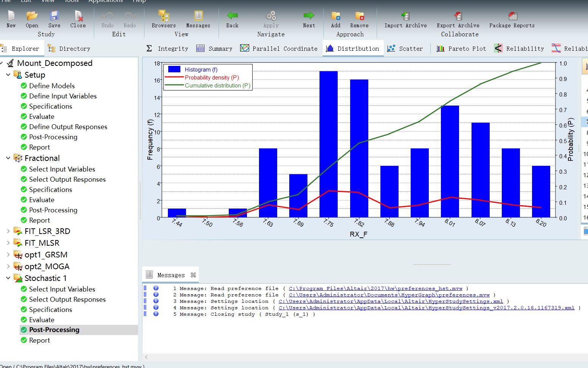Image resolution: width=588 pixels, height=368 pixels.
Task: Select the Report step under Stochastic 1
Action: point(39,340)
